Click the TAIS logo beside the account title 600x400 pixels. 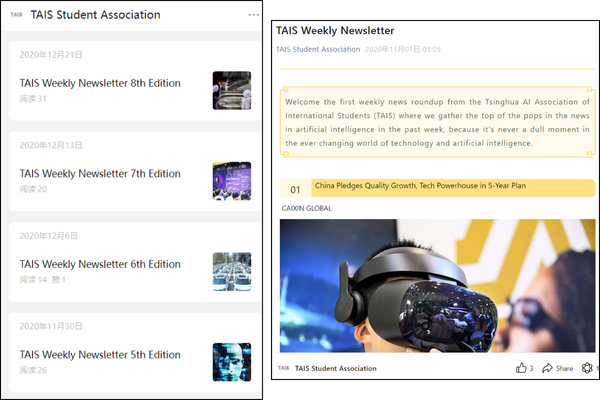(16, 15)
